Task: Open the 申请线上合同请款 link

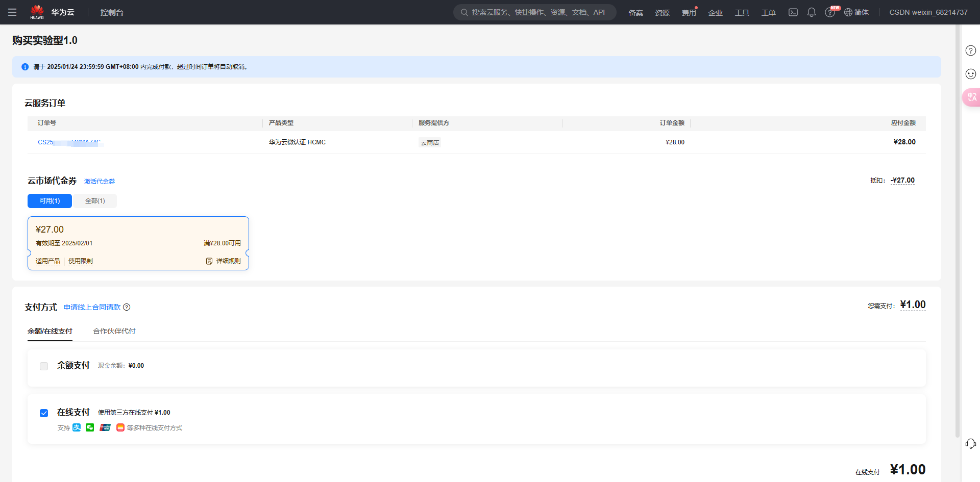Action: [92, 307]
